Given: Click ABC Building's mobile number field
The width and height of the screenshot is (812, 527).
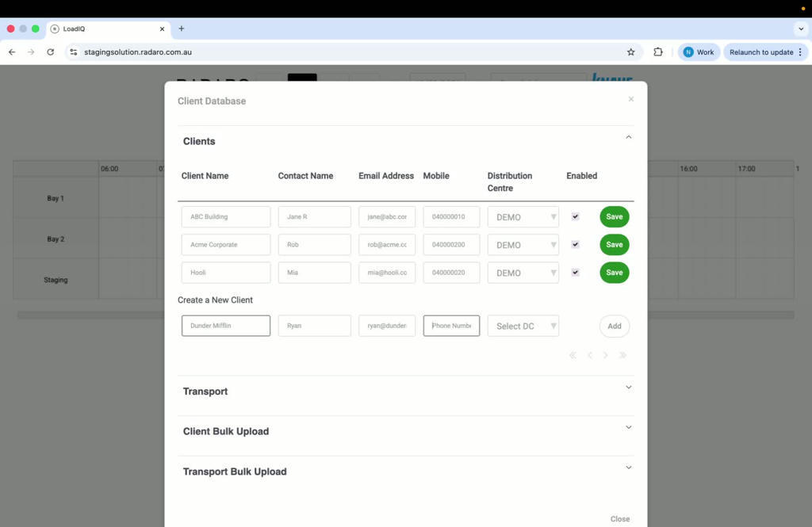Looking at the screenshot, I should click(x=451, y=217).
